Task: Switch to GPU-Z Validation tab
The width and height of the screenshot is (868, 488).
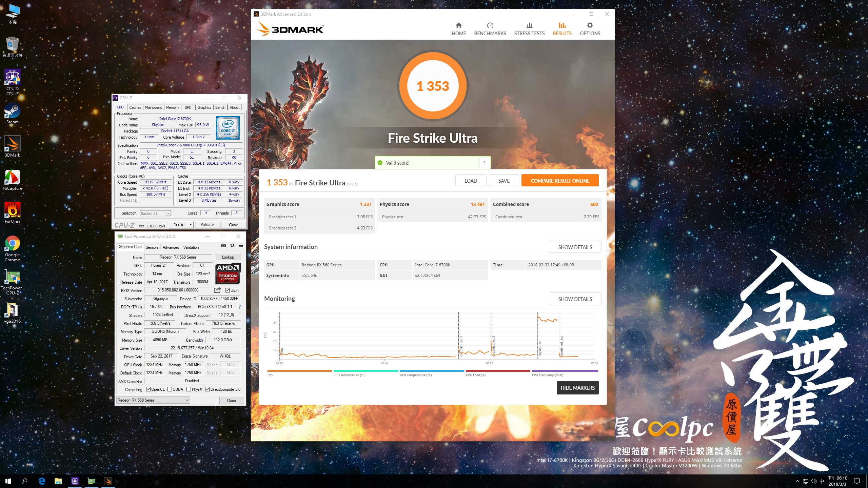Action: [191, 247]
